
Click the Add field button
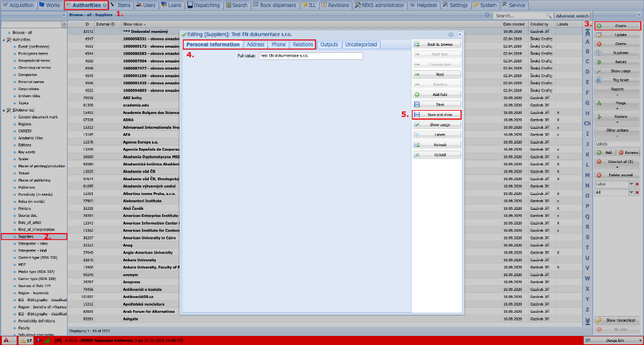click(x=437, y=95)
